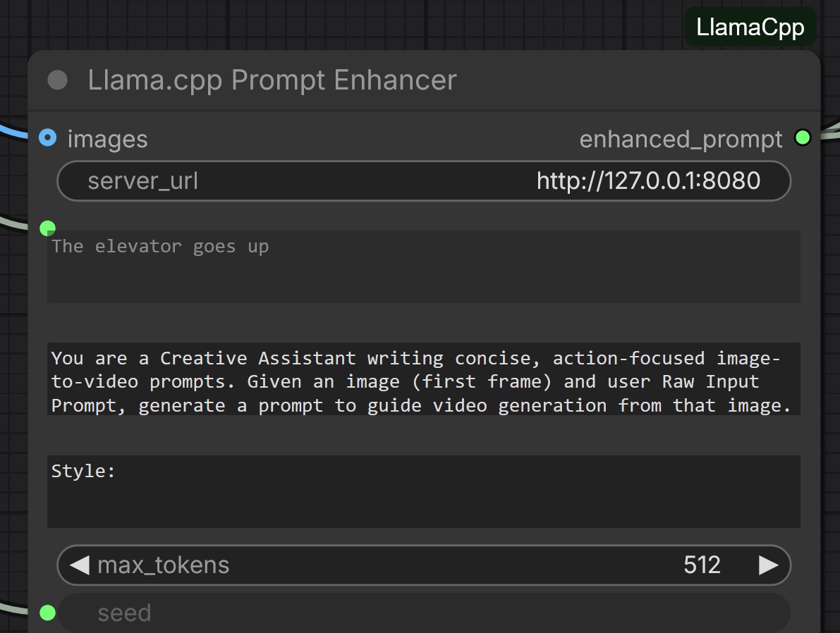Collapse node via gray dot in title
The width and height of the screenshot is (840, 633).
[57, 80]
